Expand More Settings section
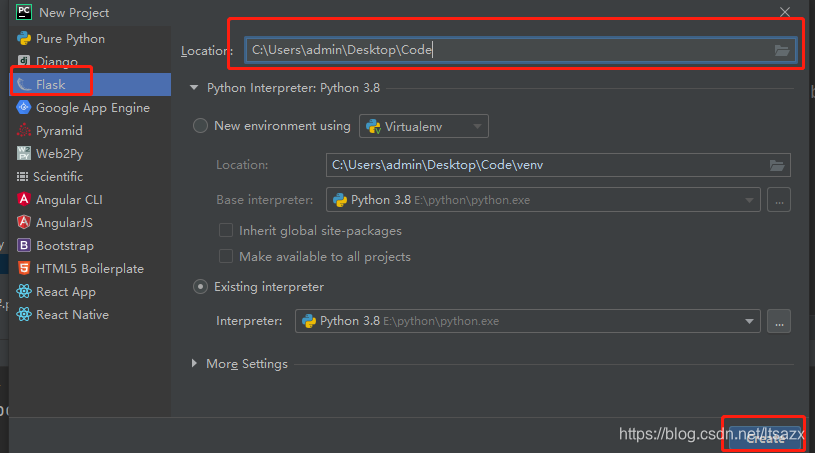Screen dimensions: 815x453 [x=194, y=364]
